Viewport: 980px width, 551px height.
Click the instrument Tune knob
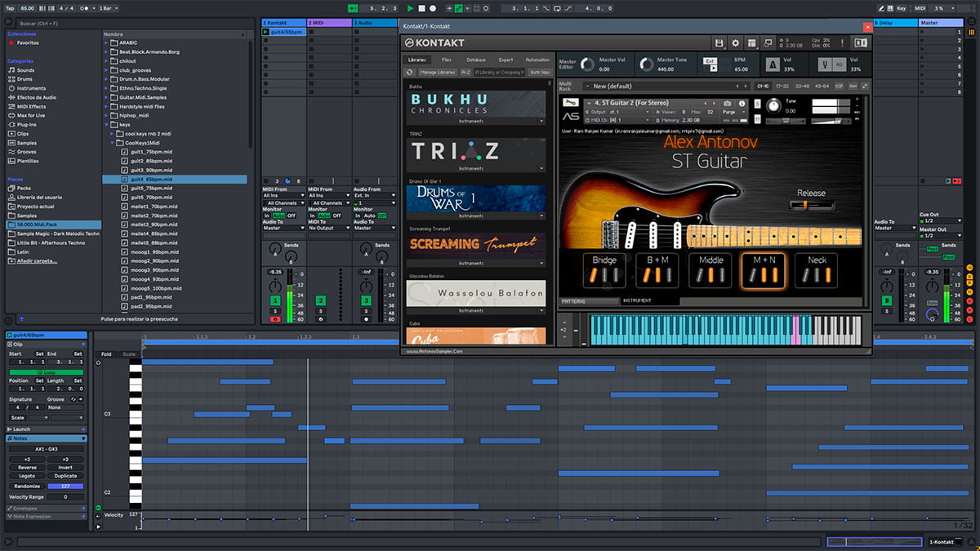(773, 106)
